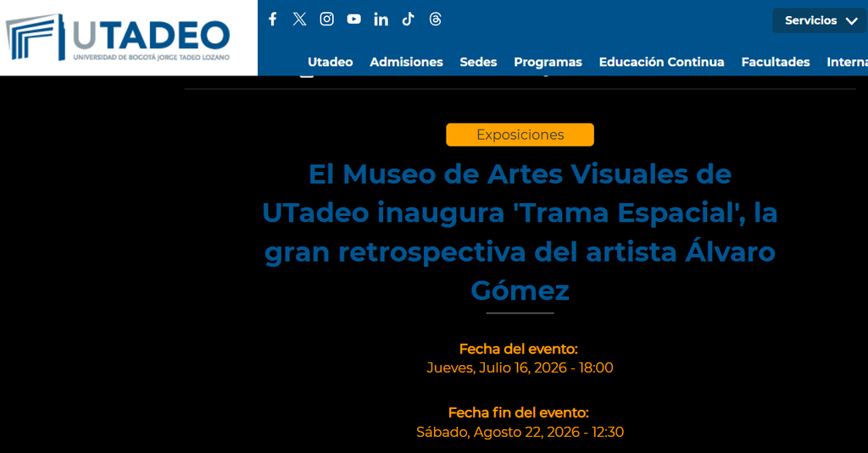Expand the Servicios dropdown
The image size is (868, 453).
pyautogui.click(x=820, y=20)
